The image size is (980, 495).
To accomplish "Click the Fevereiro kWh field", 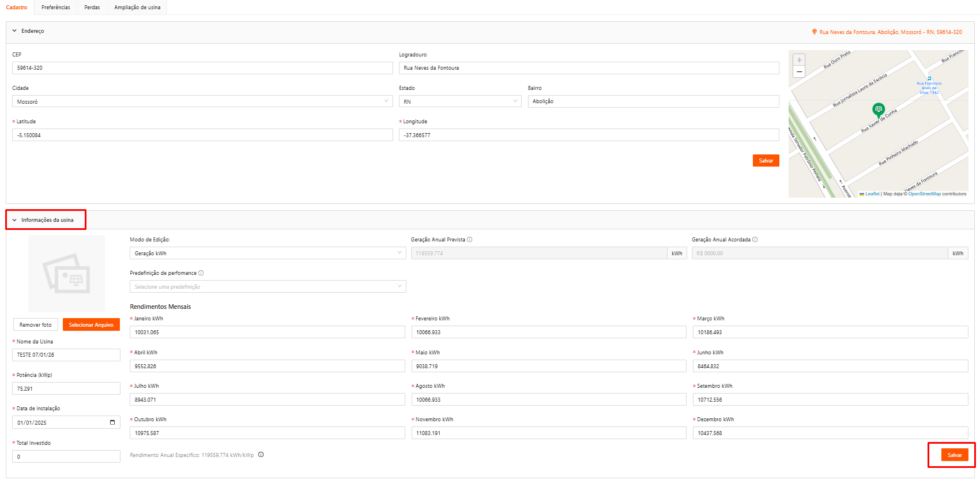I will click(549, 332).
